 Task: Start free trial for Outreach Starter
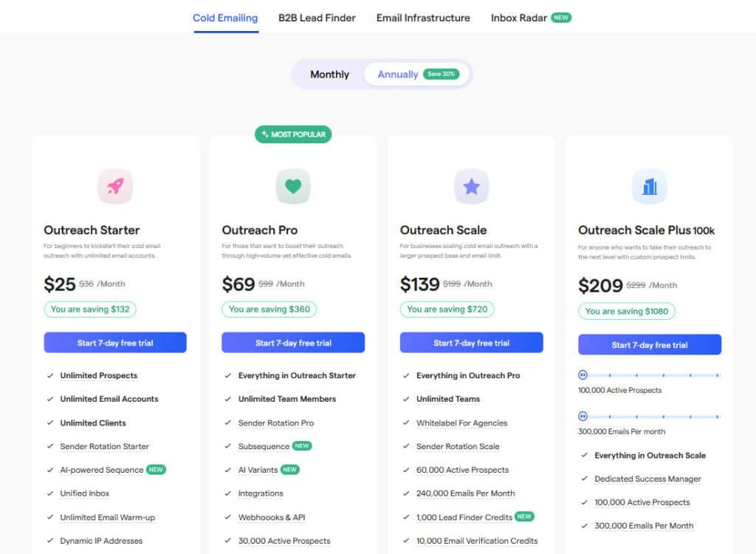click(x=115, y=343)
